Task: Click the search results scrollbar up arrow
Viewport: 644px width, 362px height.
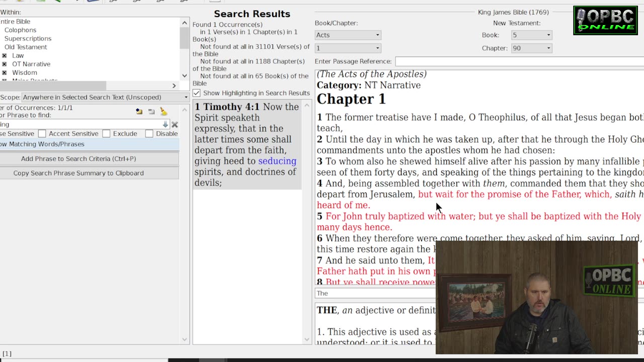Action: coord(307,105)
